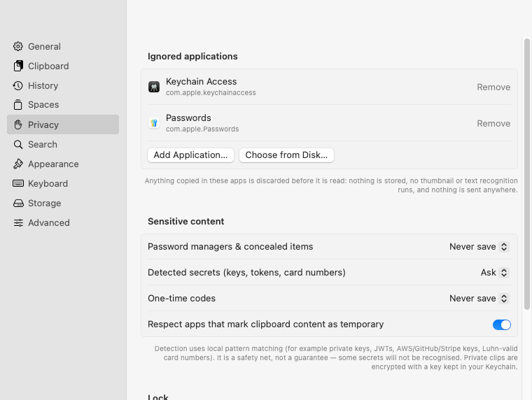532x400 pixels.
Task: Click the Passwords app icon
Action: point(154,123)
